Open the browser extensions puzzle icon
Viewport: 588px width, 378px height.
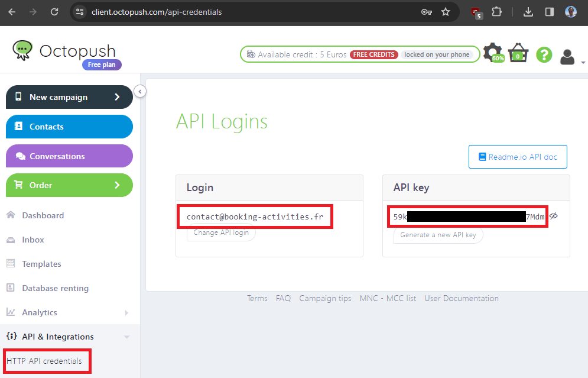pos(496,12)
